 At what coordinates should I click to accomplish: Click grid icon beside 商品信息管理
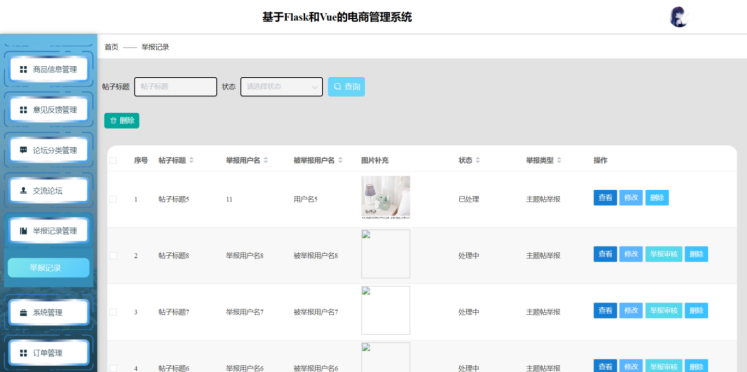(x=23, y=70)
